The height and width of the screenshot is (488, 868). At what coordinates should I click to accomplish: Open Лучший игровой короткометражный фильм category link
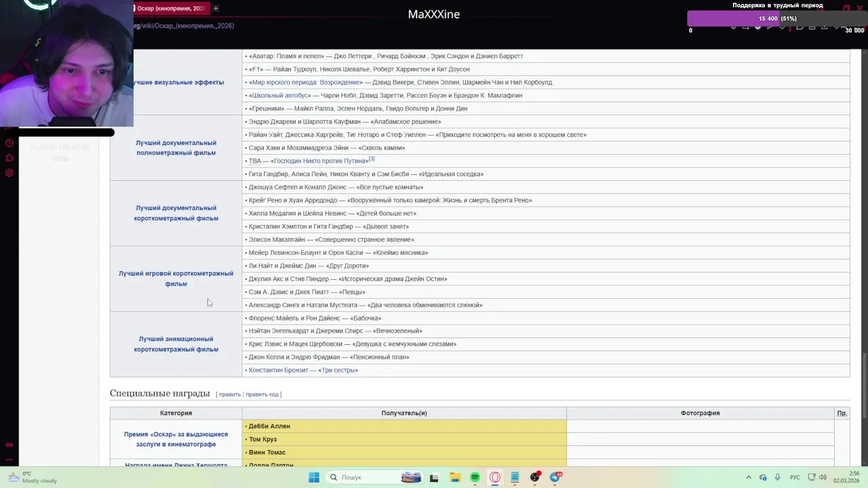pos(176,279)
